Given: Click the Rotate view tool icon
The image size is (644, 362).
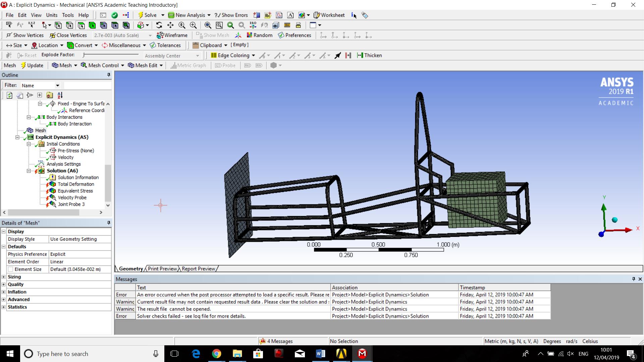Looking at the screenshot, I should point(159,25).
